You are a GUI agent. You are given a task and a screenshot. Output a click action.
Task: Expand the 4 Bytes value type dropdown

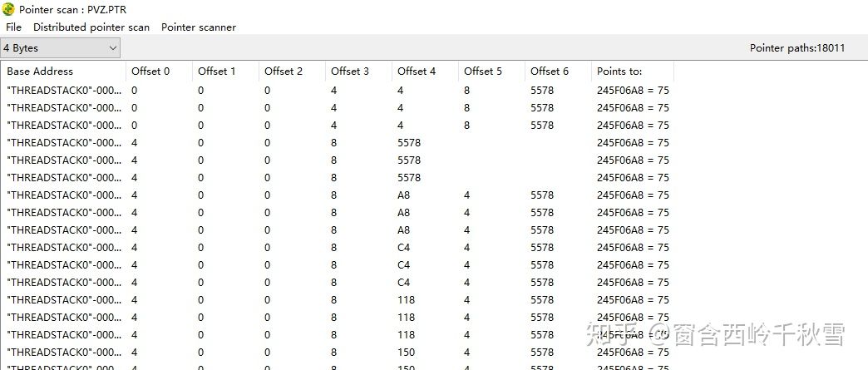61,48
